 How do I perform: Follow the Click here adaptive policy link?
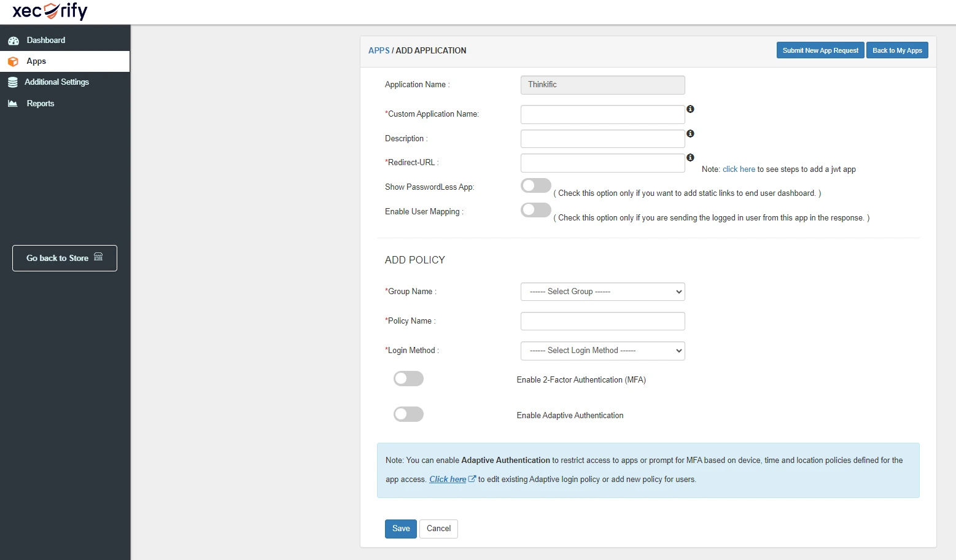449,479
